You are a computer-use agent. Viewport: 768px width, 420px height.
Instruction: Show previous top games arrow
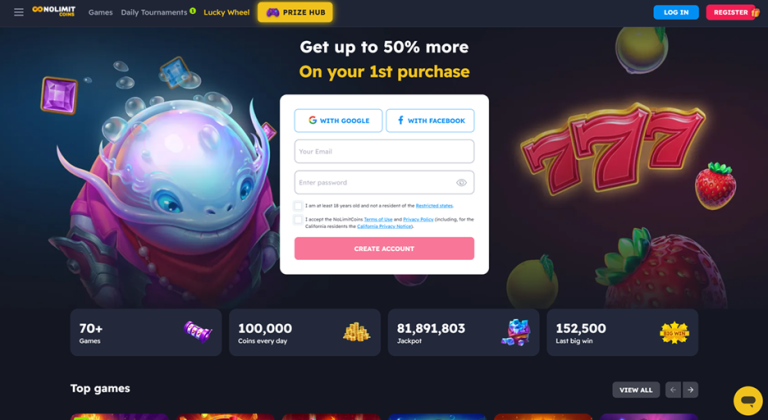[x=673, y=390]
